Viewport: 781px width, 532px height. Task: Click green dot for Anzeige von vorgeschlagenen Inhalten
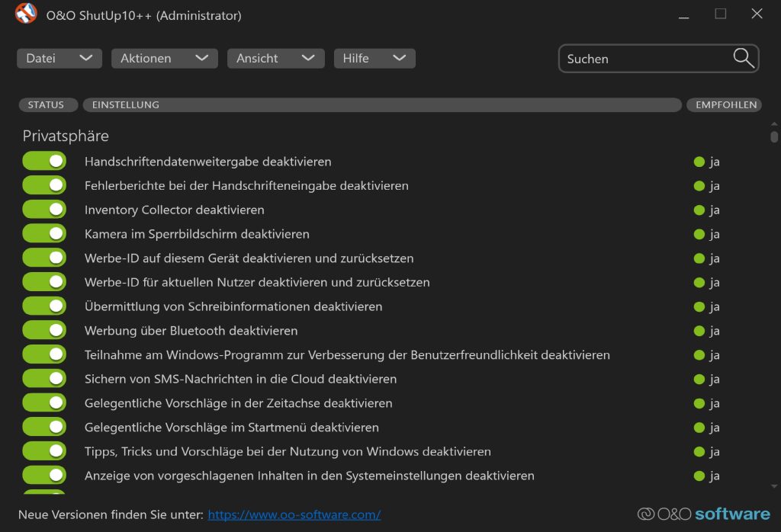699,476
